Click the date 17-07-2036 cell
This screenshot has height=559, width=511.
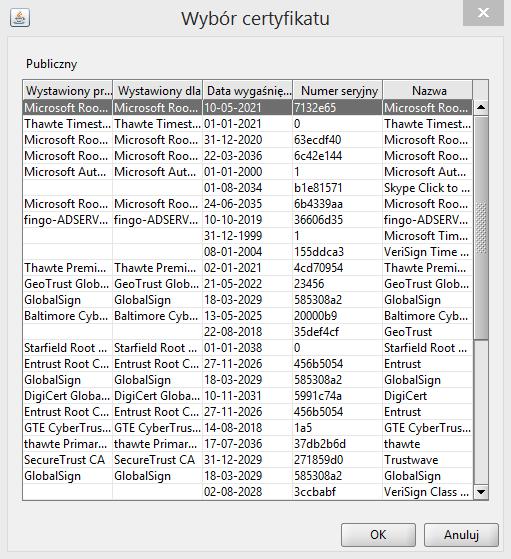tap(247, 444)
